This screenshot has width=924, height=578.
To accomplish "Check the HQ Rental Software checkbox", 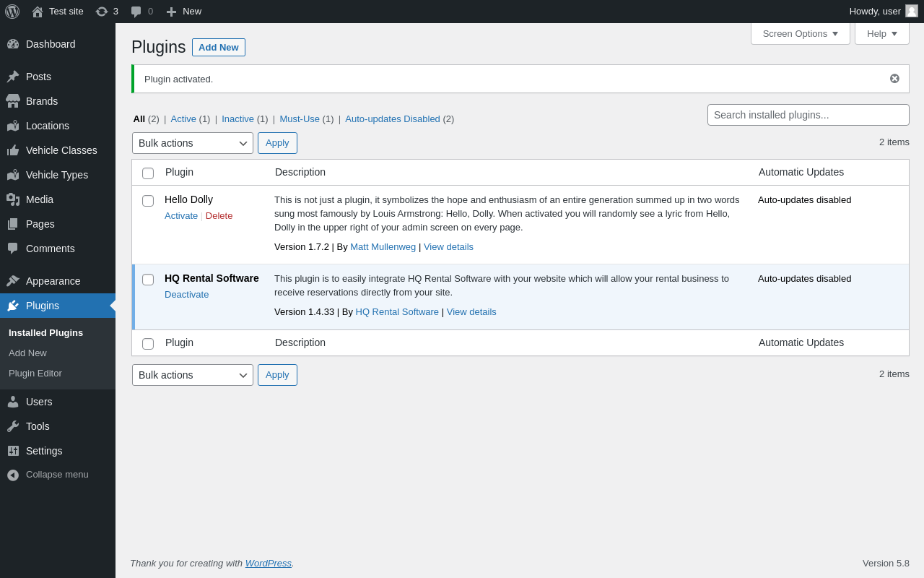I will coord(148,280).
